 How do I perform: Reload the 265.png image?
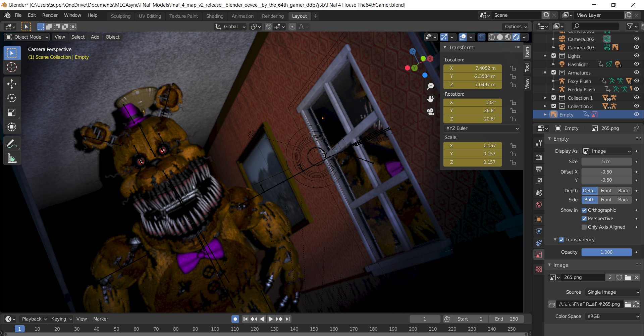[x=636, y=304]
